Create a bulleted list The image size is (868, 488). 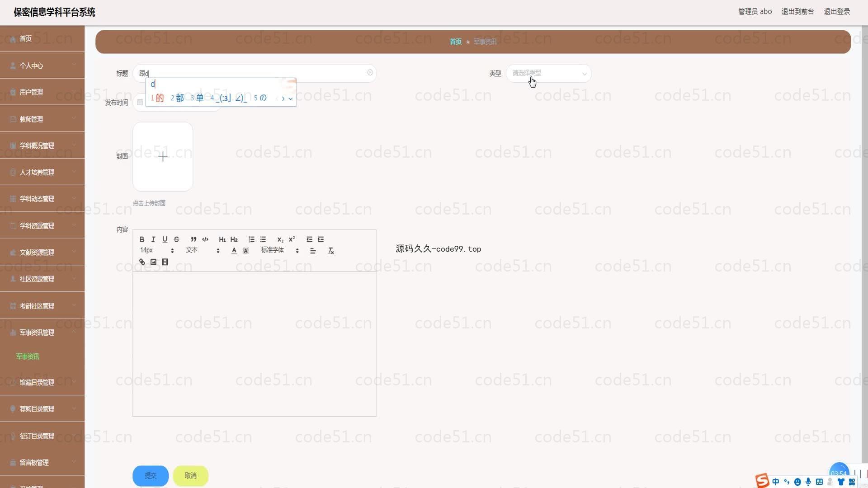pos(263,239)
